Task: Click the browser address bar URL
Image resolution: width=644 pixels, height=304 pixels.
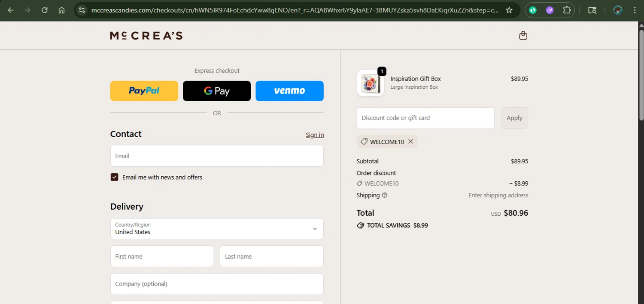Action: coord(295,10)
